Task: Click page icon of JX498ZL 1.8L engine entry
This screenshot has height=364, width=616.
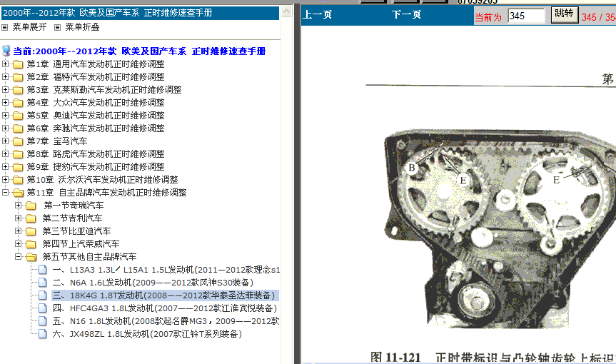Action: coord(43,334)
